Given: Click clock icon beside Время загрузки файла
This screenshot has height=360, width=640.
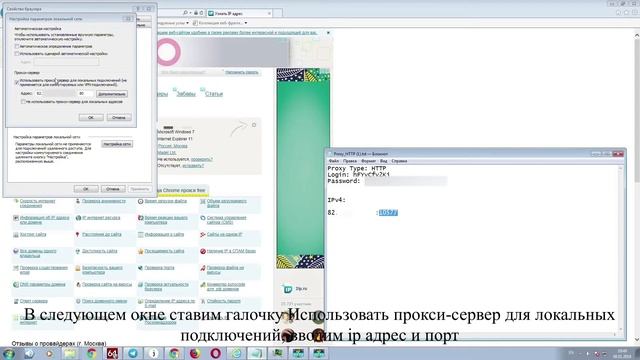Looking at the screenshot, I should [x=140, y=201].
